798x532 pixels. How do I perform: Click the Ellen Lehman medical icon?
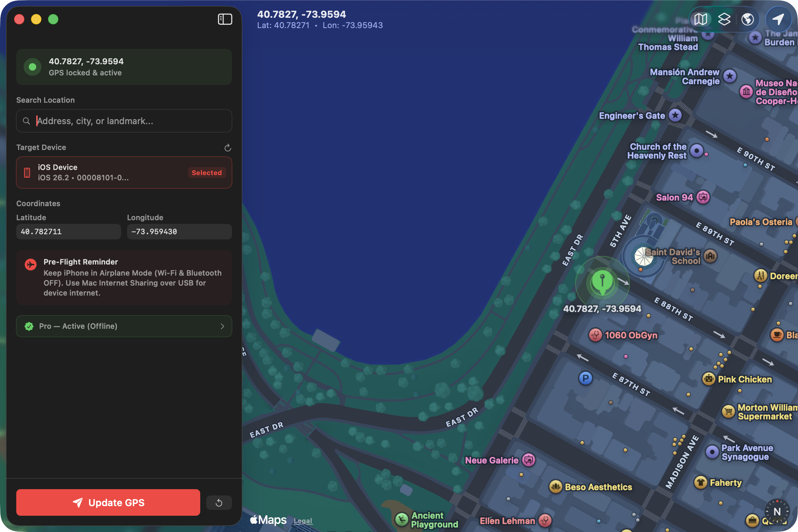(x=545, y=521)
